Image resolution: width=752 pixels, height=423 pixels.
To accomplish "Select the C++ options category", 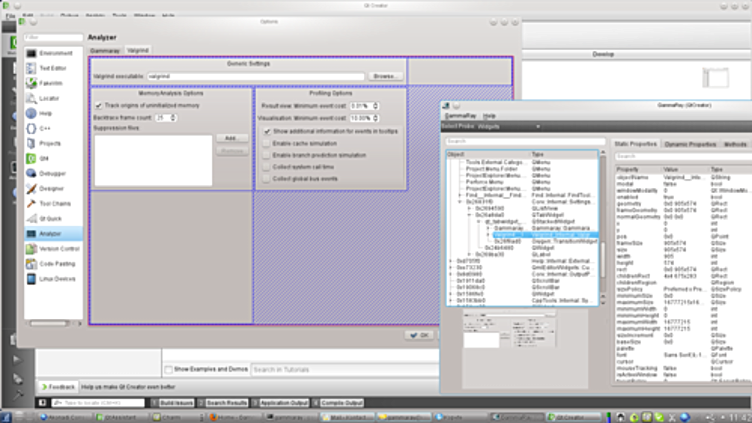I will pyautogui.click(x=33, y=128).
